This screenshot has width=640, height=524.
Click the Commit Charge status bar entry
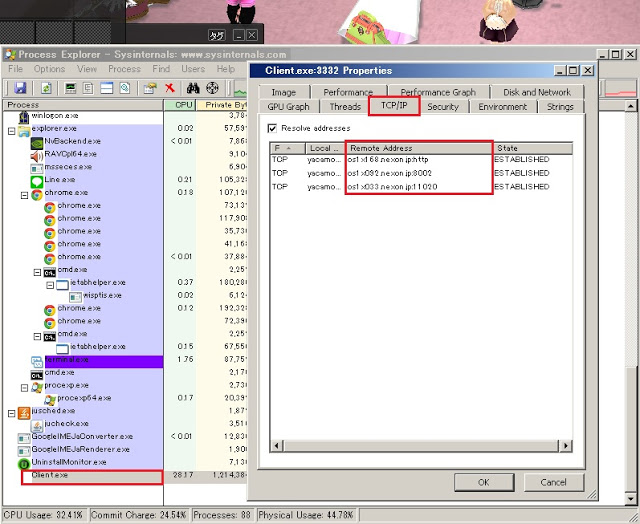139,515
